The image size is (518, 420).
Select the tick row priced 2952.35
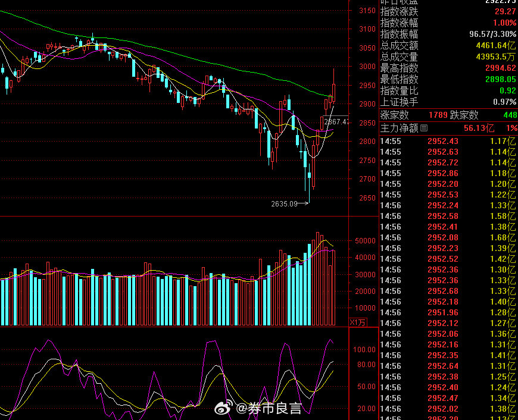[x=448, y=355]
